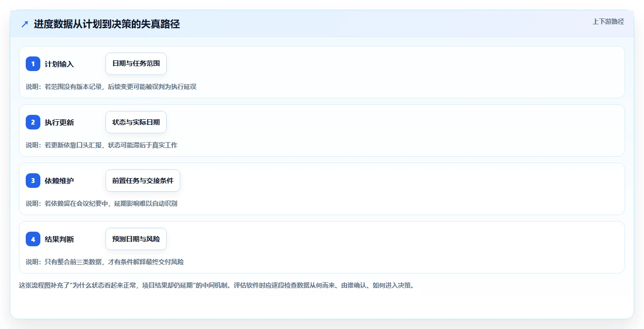
Task: Click the 依赖维护 step label
Action: (59, 181)
